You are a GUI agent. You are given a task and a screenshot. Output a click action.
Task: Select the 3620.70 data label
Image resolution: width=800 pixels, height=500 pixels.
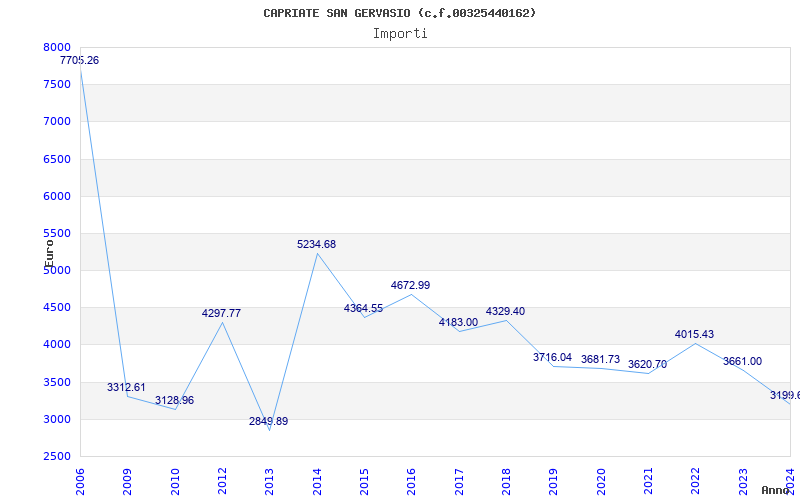[647, 364]
